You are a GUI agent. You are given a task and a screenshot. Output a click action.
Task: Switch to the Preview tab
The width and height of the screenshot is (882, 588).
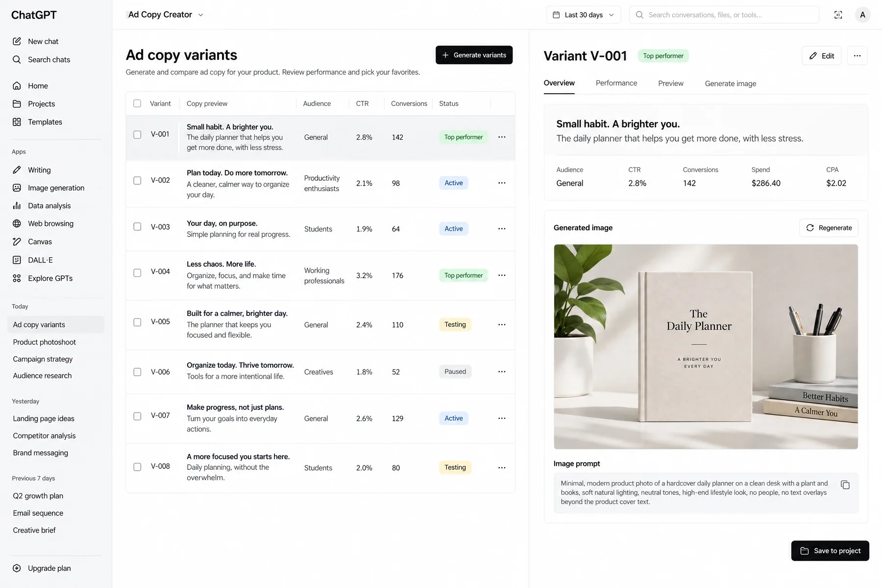pyautogui.click(x=671, y=83)
